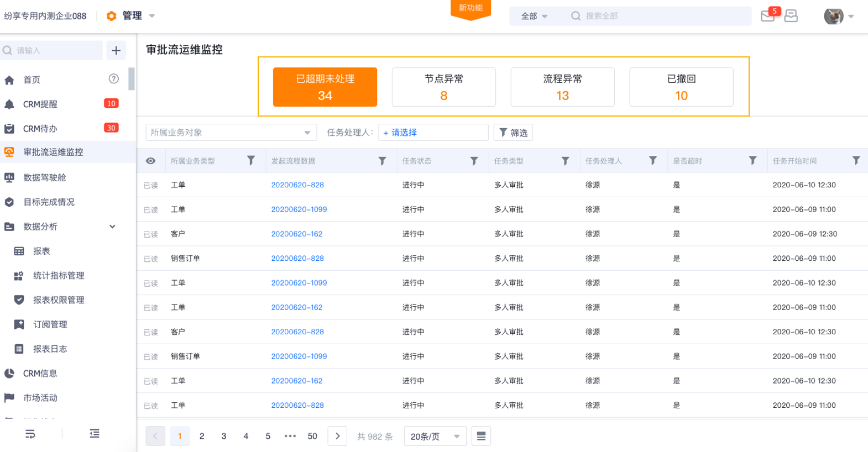
Task: Click the red 10 badge on CRM提醒
Action: pyautogui.click(x=111, y=103)
